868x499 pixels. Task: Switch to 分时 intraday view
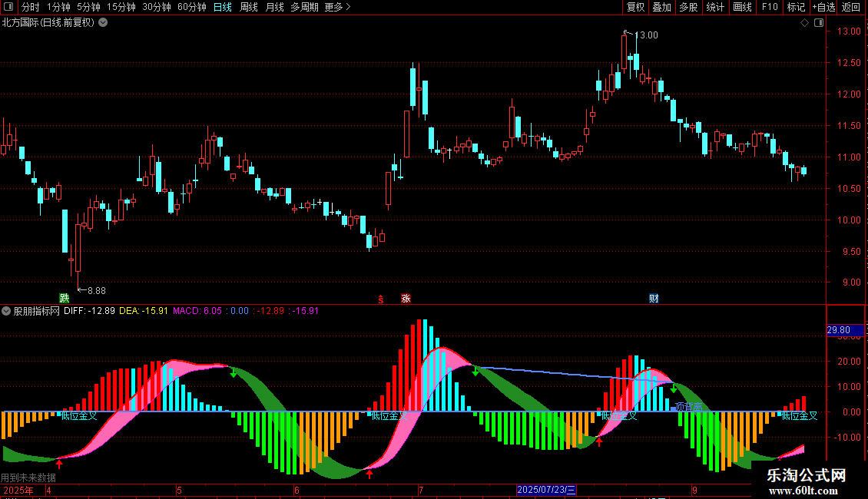[31, 7]
